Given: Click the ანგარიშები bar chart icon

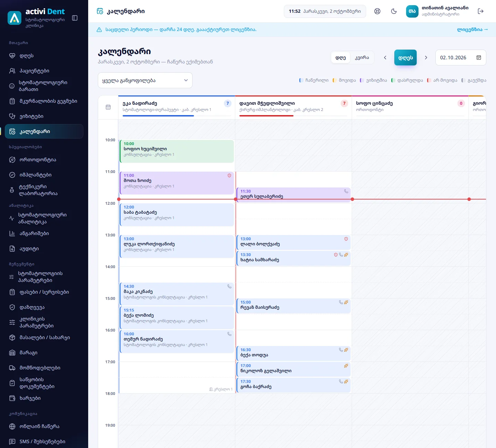Looking at the screenshot, I should pos(12,234).
